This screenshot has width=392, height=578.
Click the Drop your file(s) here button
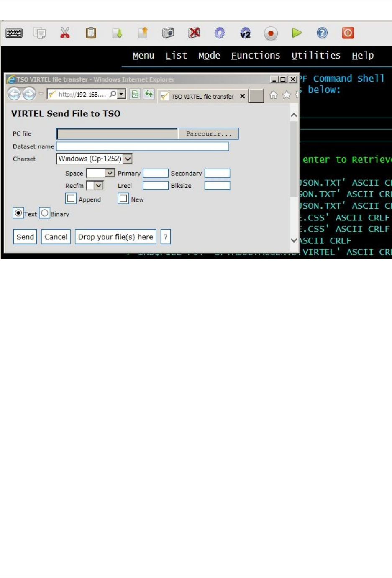[x=115, y=237]
